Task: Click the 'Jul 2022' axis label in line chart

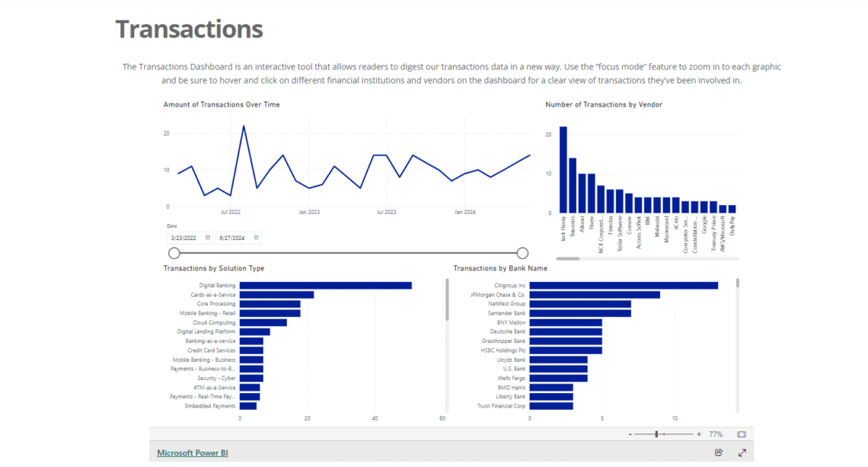Action: [x=230, y=213]
